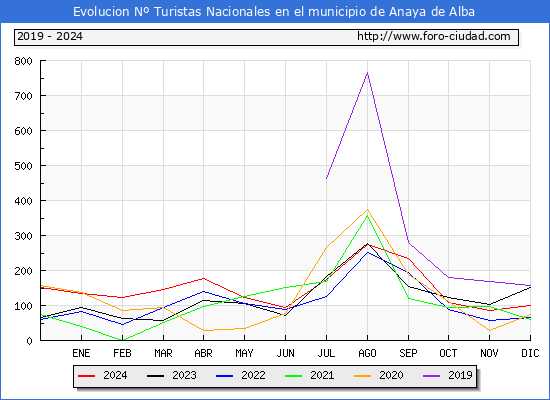
Task: Click the AGO x-axis month label
Action: pos(367,353)
